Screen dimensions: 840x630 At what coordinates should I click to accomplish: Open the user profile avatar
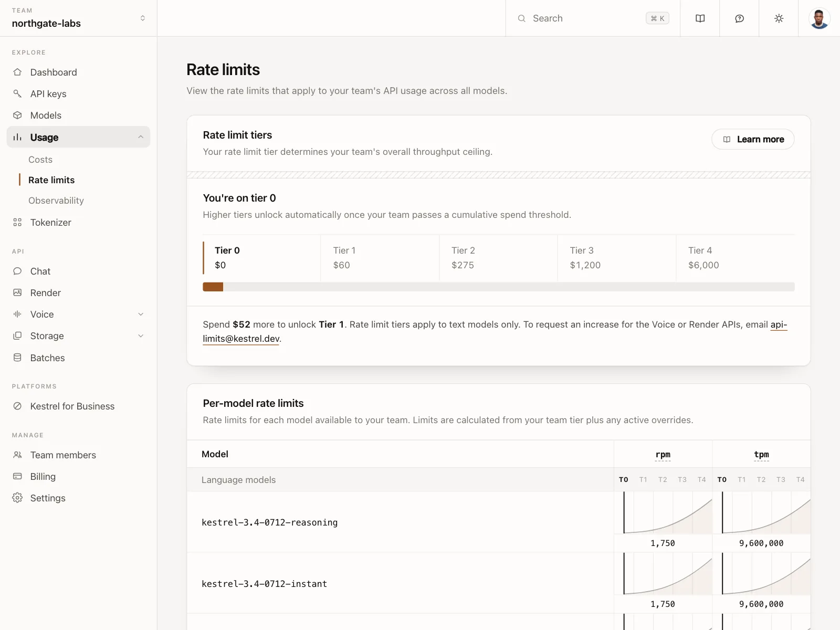[819, 18]
